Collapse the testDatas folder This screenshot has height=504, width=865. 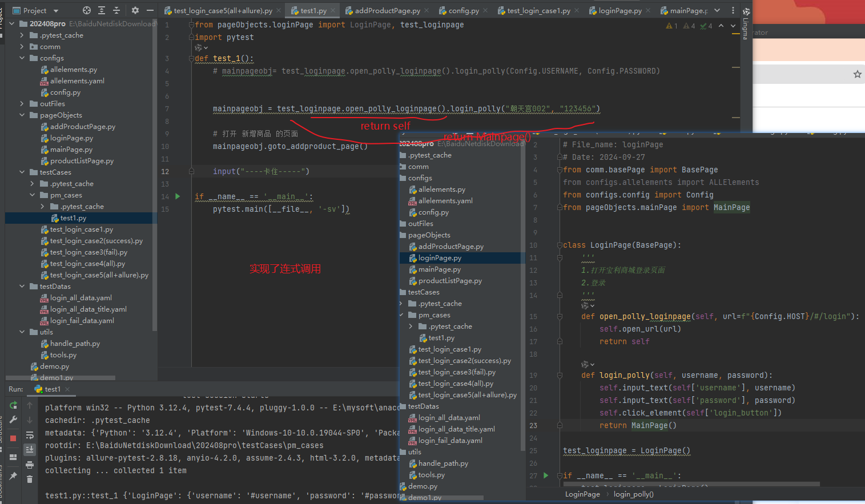tap(22, 287)
